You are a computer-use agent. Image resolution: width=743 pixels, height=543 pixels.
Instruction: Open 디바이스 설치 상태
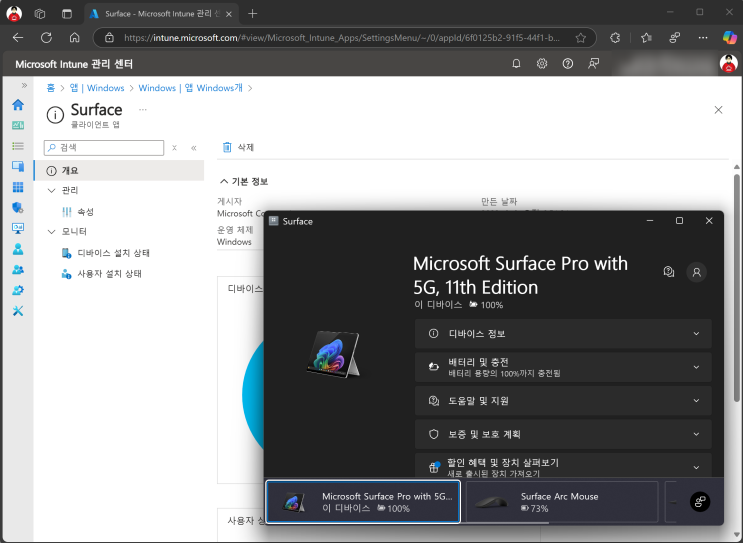[x=114, y=253]
